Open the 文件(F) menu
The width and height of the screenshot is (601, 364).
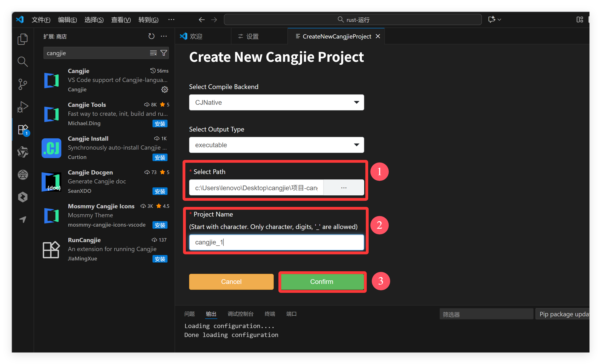41,20
